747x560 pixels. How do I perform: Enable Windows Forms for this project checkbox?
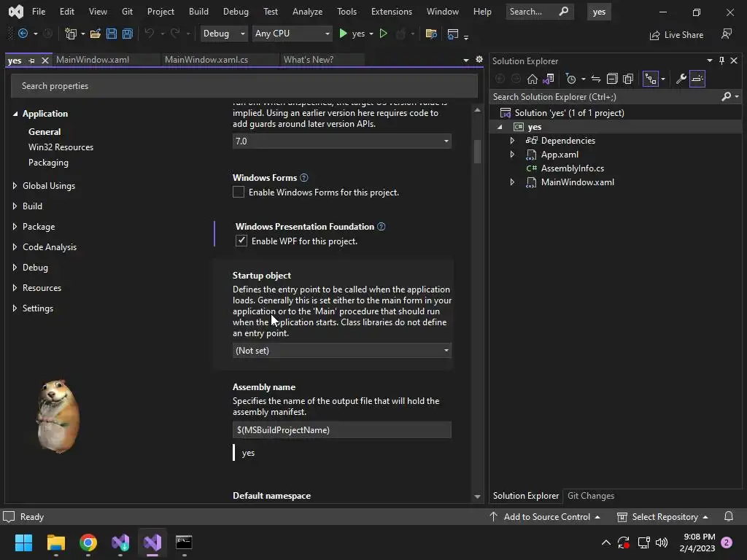tap(239, 192)
